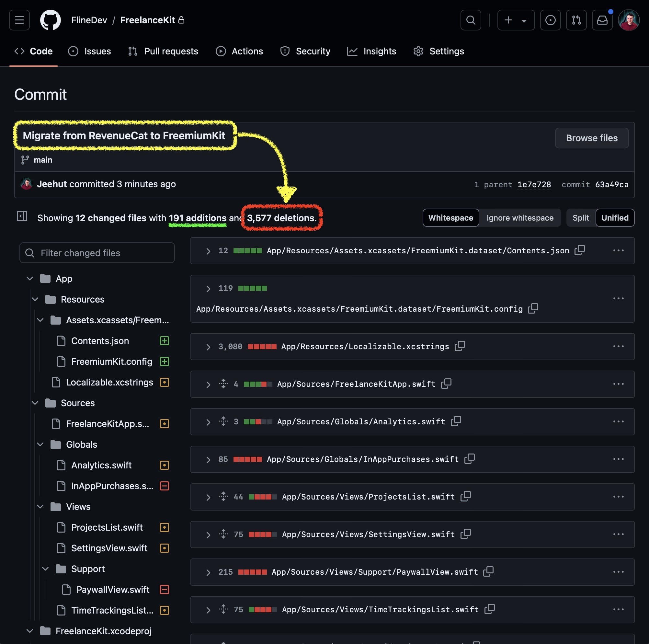This screenshot has width=649, height=644.
Task: Focus the Filter changed files field
Action: [x=97, y=253]
